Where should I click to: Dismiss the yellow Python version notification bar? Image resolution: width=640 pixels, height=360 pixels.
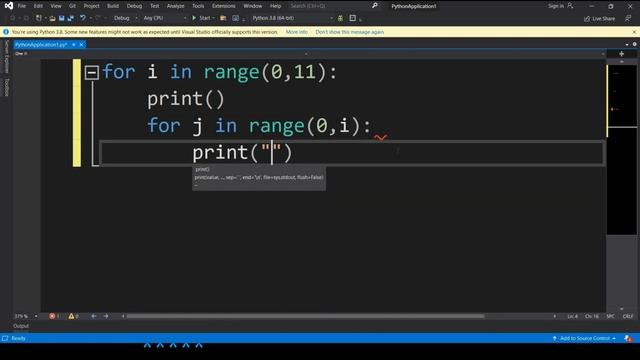point(634,32)
